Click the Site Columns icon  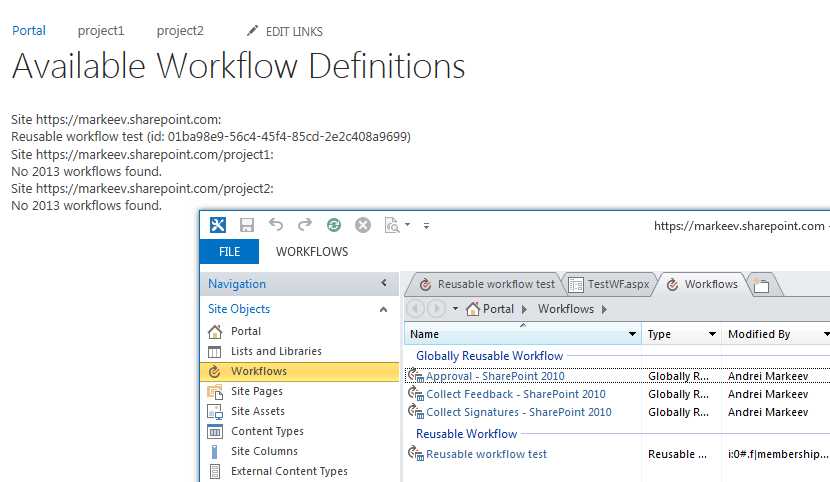pyautogui.click(x=214, y=452)
